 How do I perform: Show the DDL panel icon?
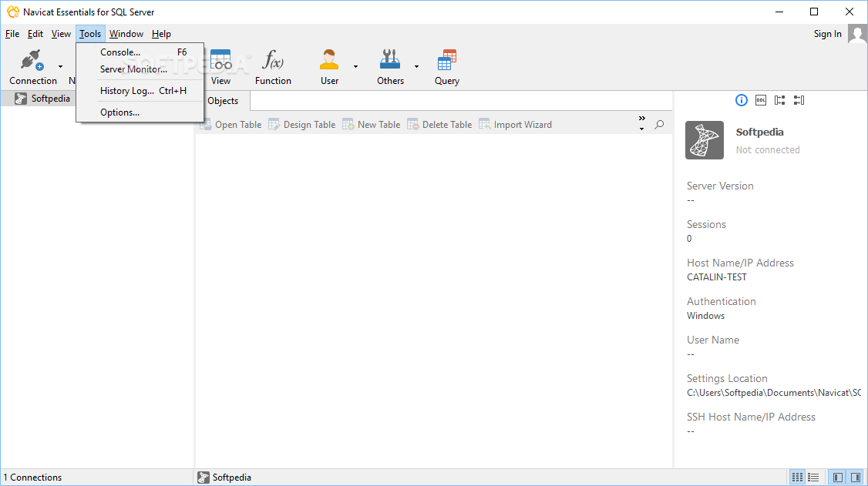click(x=761, y=100)
